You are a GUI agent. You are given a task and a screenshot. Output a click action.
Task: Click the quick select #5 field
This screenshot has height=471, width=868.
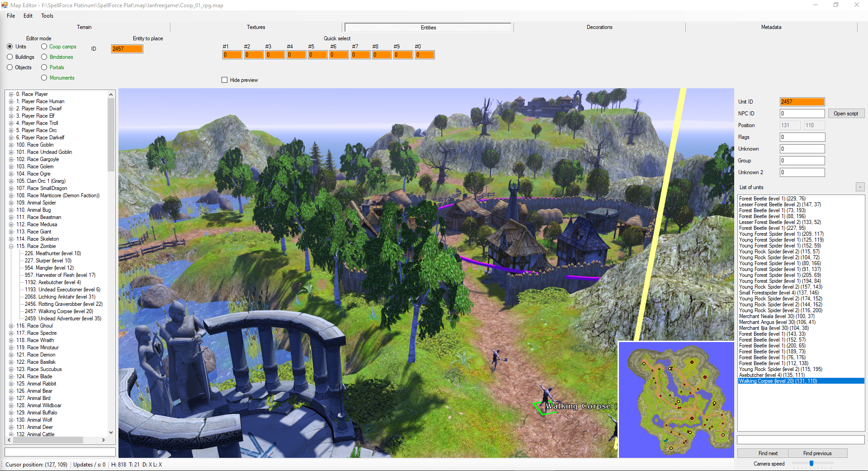pos(317,55)
